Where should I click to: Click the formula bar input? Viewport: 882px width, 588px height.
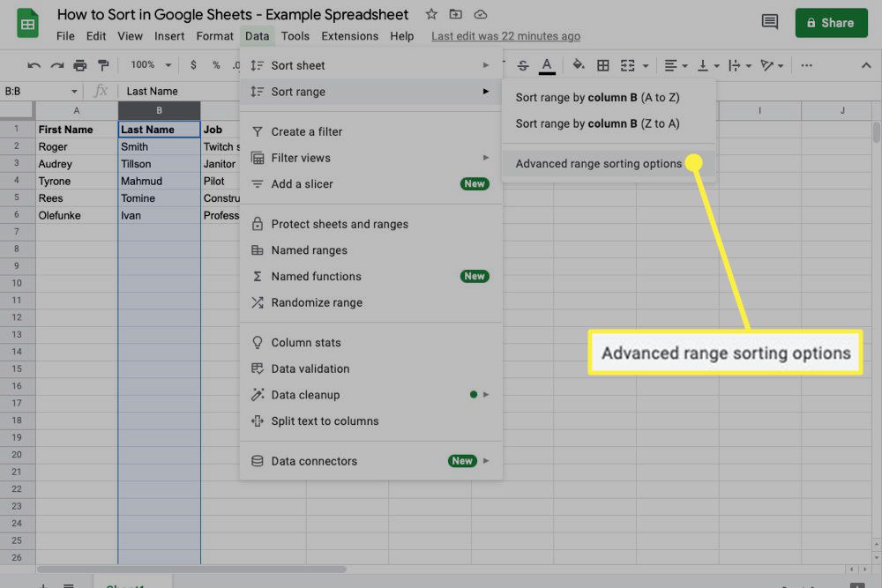pyautogui.click(x=180, y=91)
